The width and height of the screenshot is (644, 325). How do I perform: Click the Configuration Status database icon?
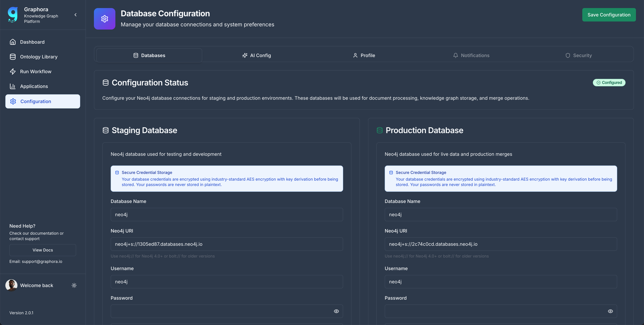105,83
